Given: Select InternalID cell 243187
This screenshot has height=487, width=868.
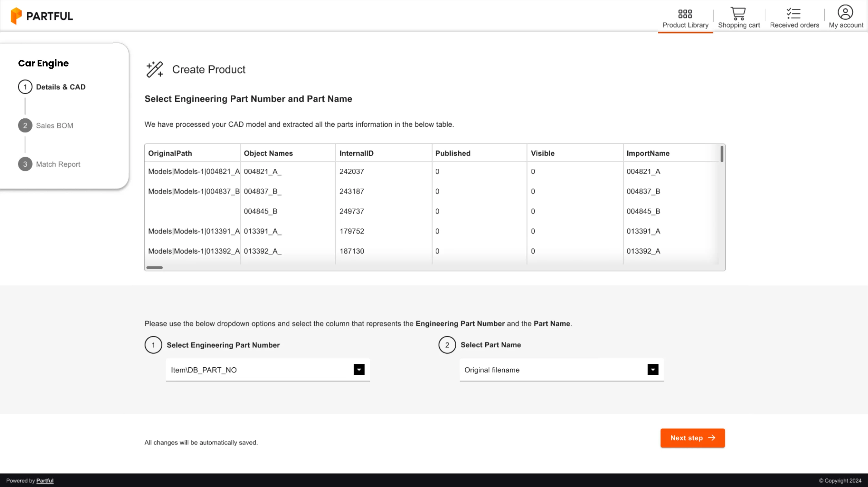Looking at the screenshot, I should 351,191.
